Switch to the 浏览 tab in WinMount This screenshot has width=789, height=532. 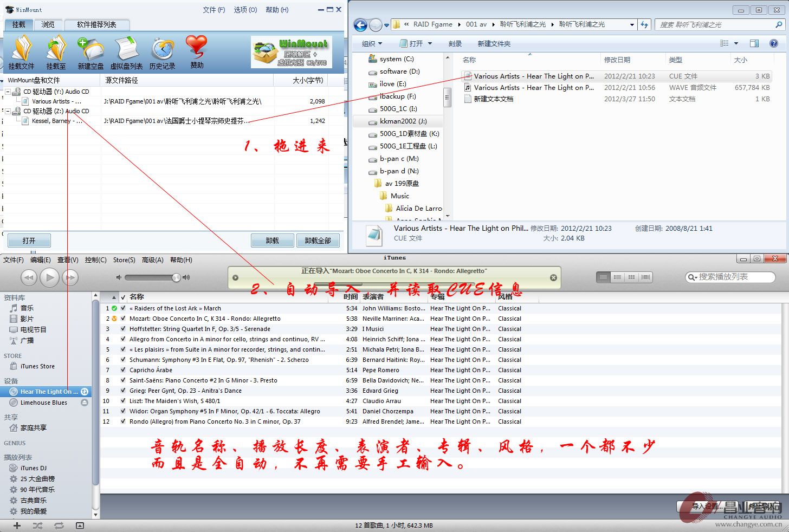[48, 24]
